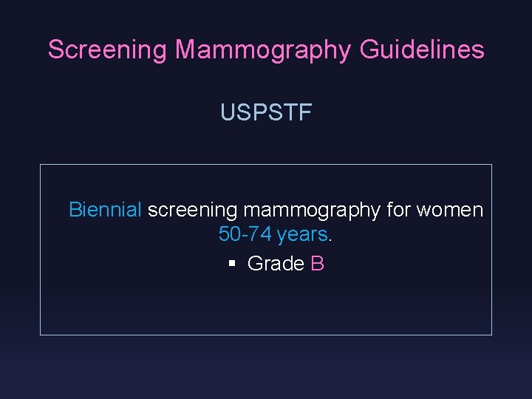The image size is (532, 399).
Task: Select the word Guidelines in the title
Action: pyautogui.click(x=422, y=50)
